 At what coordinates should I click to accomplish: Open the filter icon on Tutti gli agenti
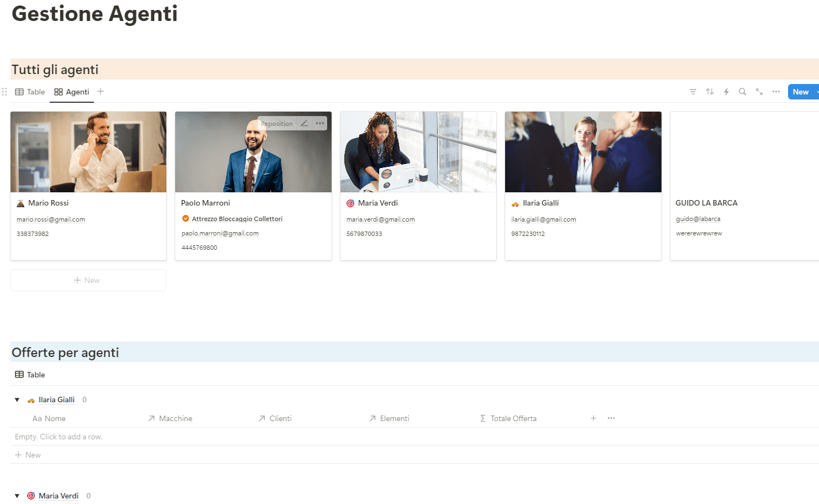pyautogui.click(x=693, y=92)
